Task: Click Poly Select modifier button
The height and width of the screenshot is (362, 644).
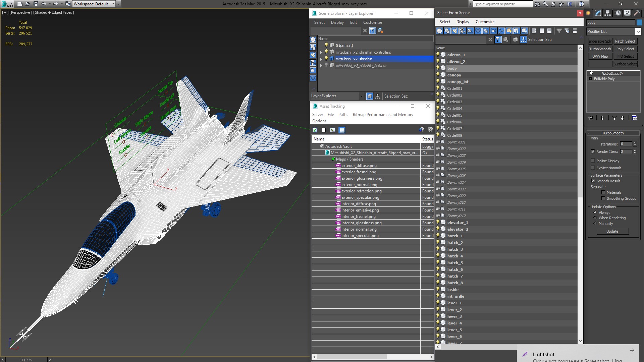Action: click(625, 49)
